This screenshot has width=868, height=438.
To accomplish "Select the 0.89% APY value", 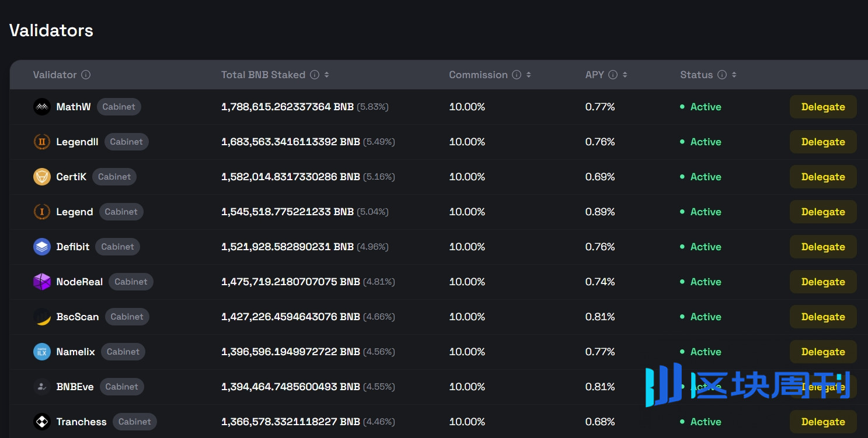I will point(600,212).
